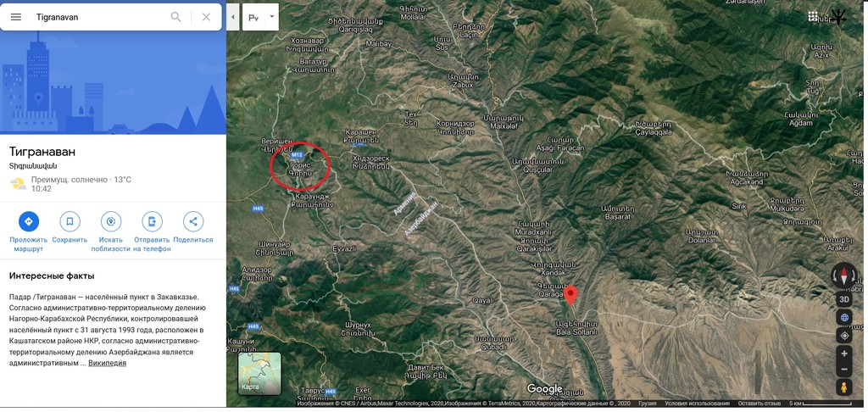Screen dimensions: 868x412
Task: Click the Сохранить bookmark icon
Action: tap(70, 221)
